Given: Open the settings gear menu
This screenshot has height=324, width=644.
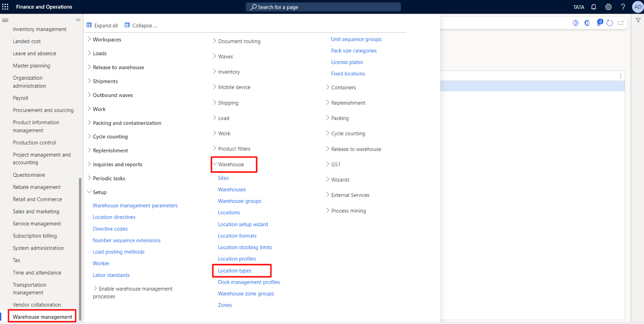Looking at the screenshot, I should coord(609,7).
